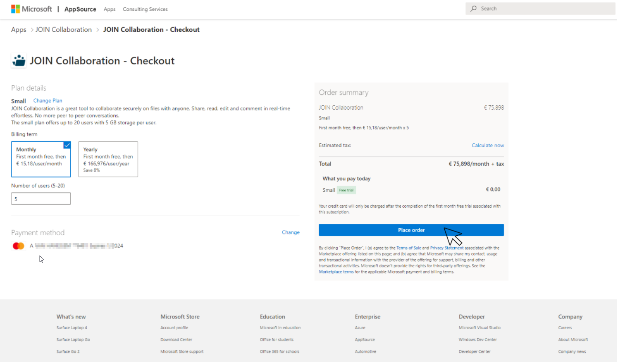
Task: Click the € 75,898 price in order summary
Action: pyautogui.click(x=494, y=107)
